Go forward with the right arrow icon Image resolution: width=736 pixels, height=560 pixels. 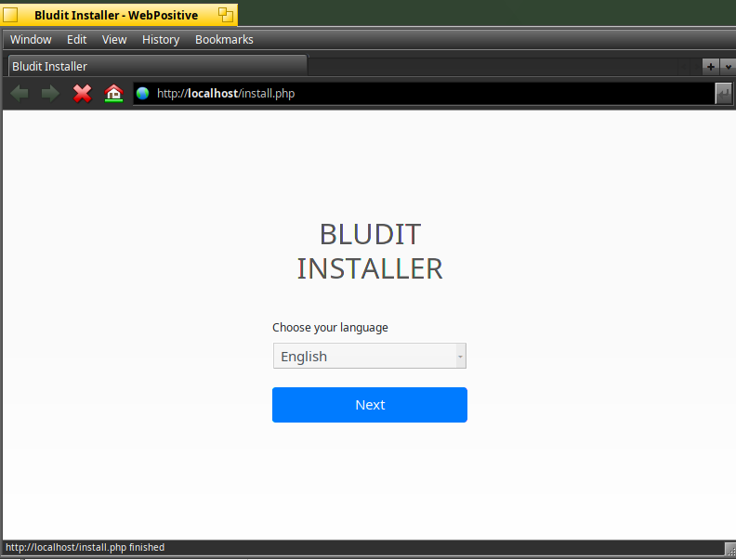50,93
